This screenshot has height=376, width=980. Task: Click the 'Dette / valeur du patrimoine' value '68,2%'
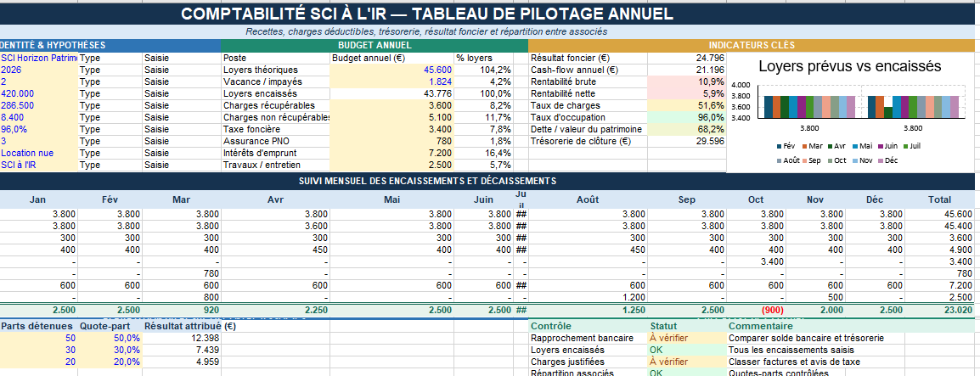click(687, 129)
